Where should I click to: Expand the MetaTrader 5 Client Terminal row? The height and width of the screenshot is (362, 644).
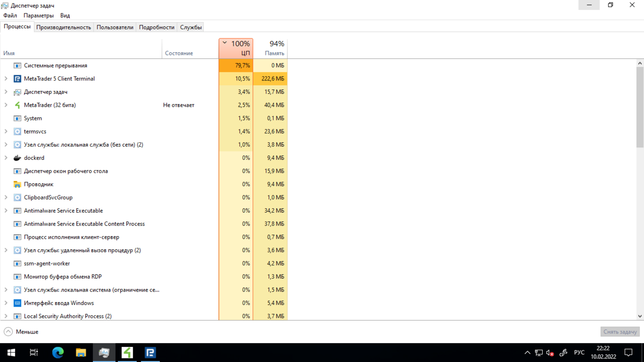[6, 79]
